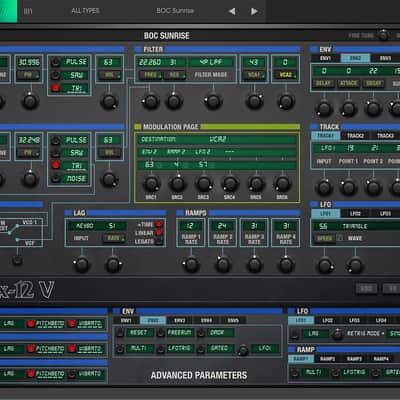Click the SRC4 modulation knob
The width and height of the screenshot is (400, 400).
[x=230, y=184]
